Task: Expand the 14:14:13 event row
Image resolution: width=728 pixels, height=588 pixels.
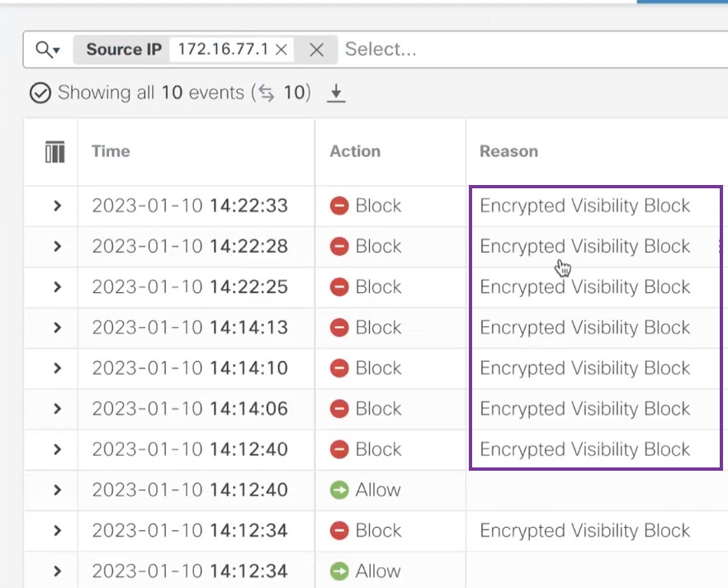Action: click(x=57, y=328)
